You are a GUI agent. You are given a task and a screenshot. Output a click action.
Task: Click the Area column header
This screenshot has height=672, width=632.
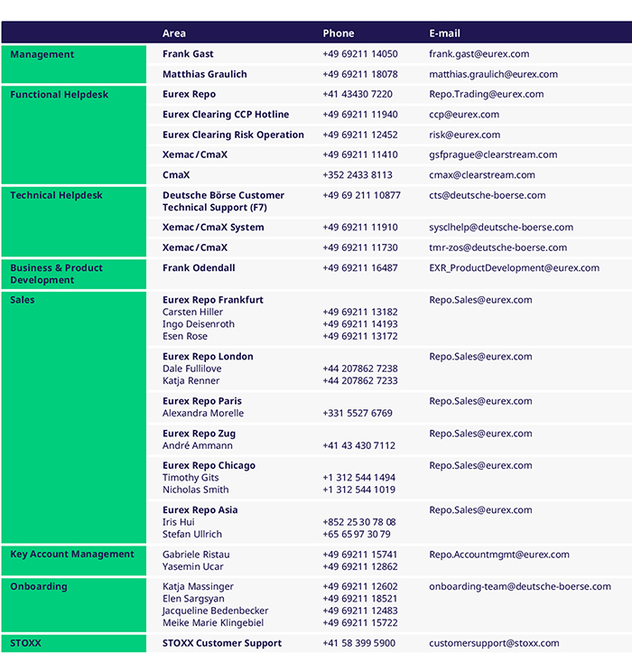tap(174, 33)
